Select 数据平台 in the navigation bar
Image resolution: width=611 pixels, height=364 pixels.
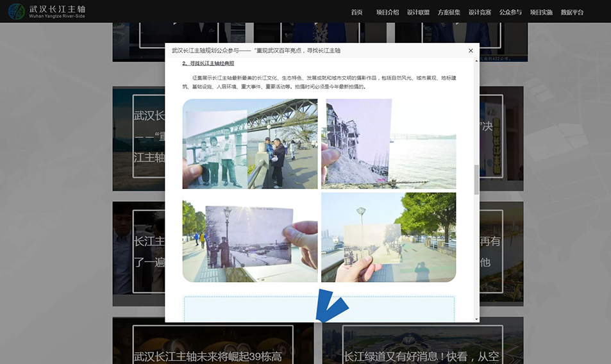[572, 12]
